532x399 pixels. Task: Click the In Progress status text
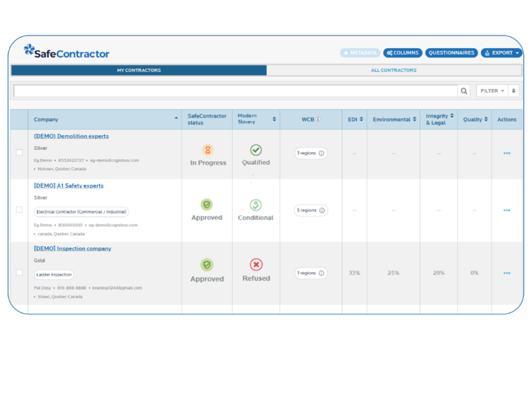[208, 163]
